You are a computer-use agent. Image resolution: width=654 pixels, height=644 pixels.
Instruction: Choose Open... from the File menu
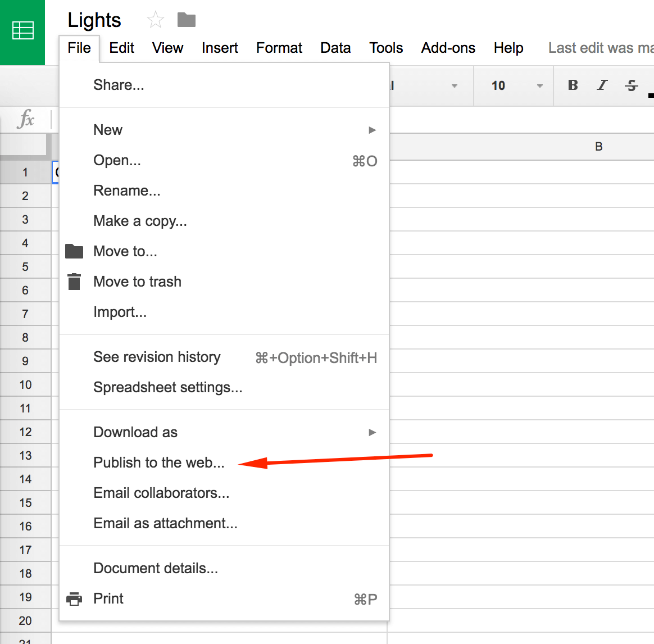tap(224, 161)
